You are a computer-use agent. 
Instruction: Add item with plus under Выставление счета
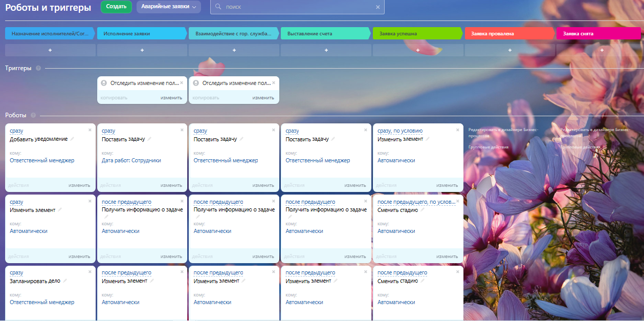coord(326,50)
